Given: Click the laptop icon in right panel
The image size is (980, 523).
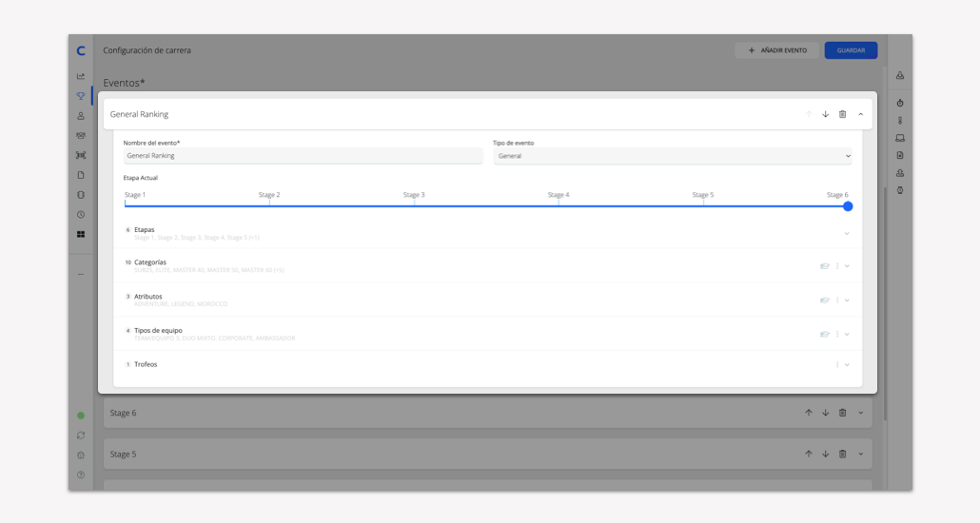Looking at the screenshot, I should point(900,138).
